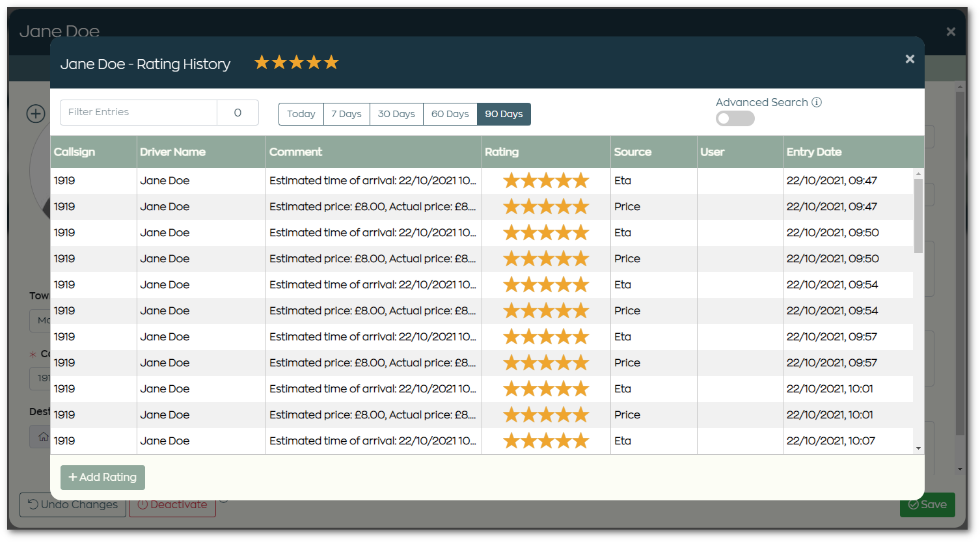Screen dimensions: 980x542
Task: Click the Add Rating button
Action: coord(102,477)
